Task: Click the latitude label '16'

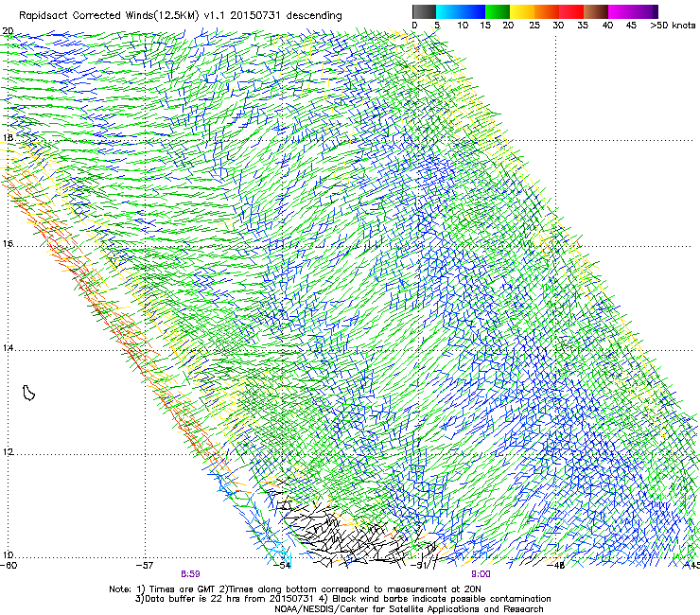Action: point(8,244)
